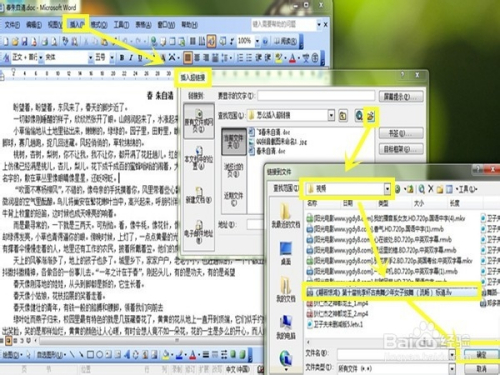
Task: Click the 'Type a question for help' box
Action: tap(283, 24)
